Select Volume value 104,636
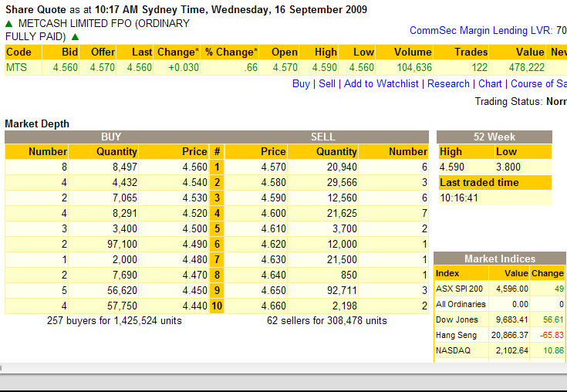 tap(414, 68)
